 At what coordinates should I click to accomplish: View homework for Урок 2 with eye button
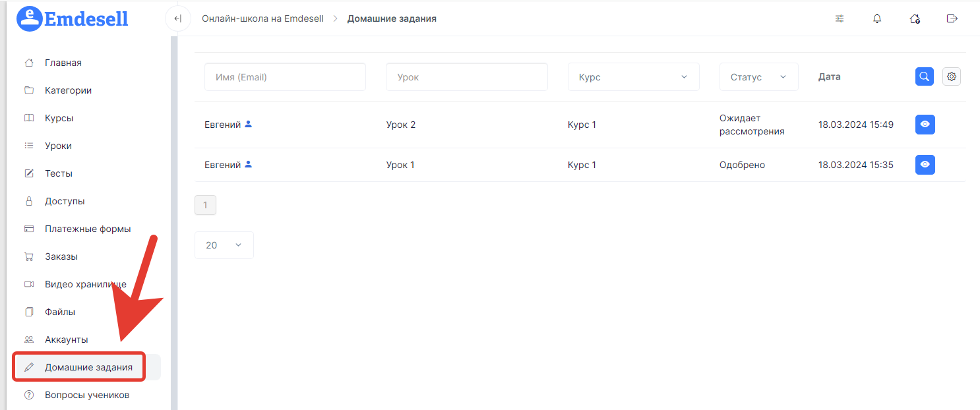[x=925, y=124]
